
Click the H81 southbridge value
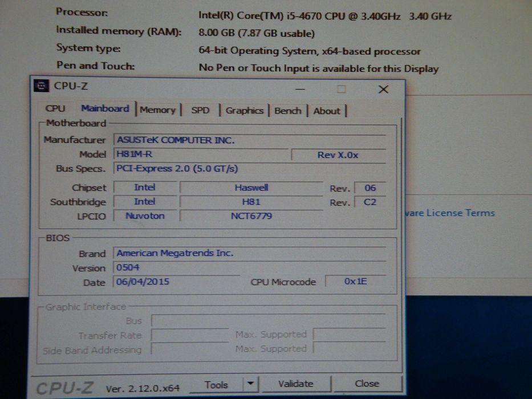[251, 202]
